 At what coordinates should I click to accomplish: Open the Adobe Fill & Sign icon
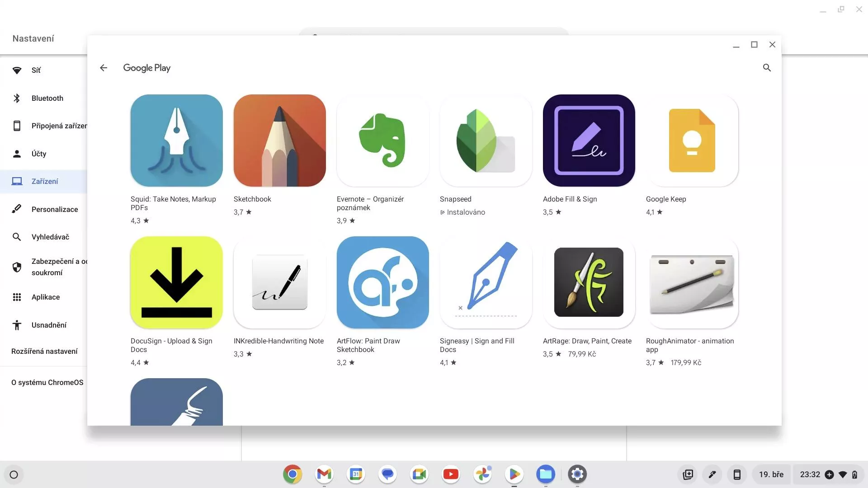pyautogui.click(x=589, y=141)
